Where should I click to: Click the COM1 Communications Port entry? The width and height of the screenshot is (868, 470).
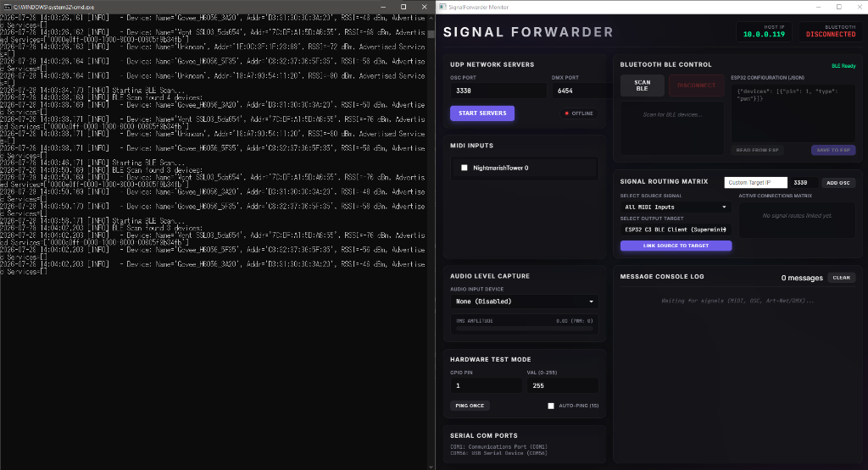(x=498, y=447)
